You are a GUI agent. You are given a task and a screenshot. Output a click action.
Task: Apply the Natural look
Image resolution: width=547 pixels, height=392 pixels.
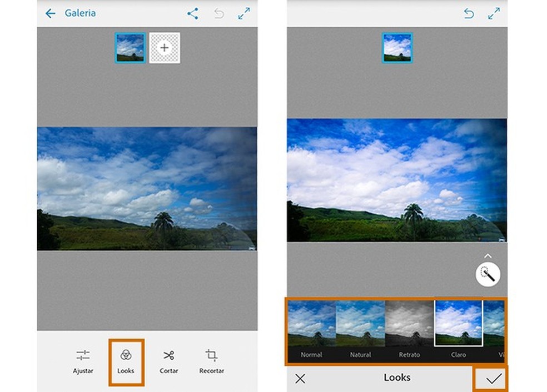coord(360,330)
